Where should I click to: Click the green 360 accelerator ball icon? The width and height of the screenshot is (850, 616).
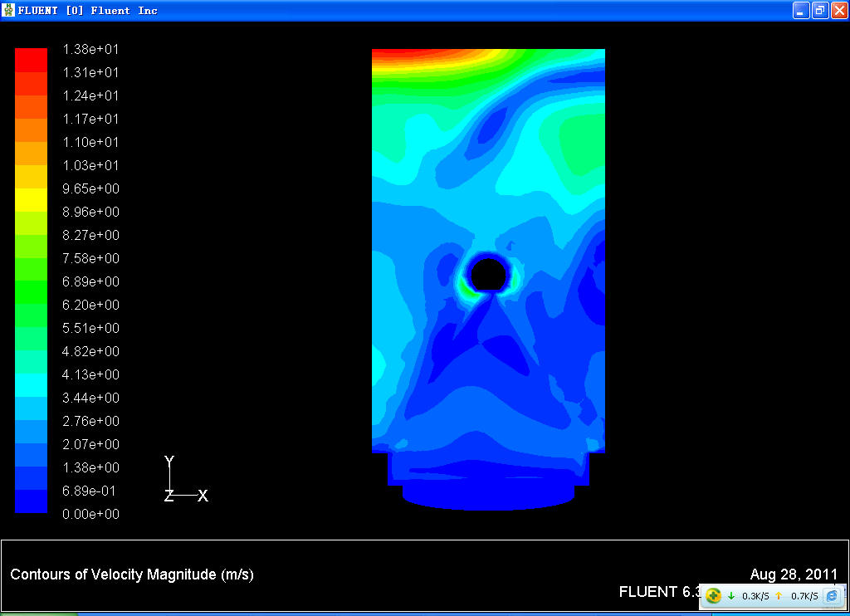[x=714, y=595]
